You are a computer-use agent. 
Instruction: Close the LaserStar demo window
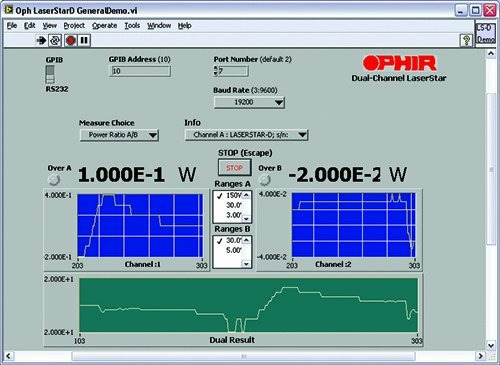(490, 11)
